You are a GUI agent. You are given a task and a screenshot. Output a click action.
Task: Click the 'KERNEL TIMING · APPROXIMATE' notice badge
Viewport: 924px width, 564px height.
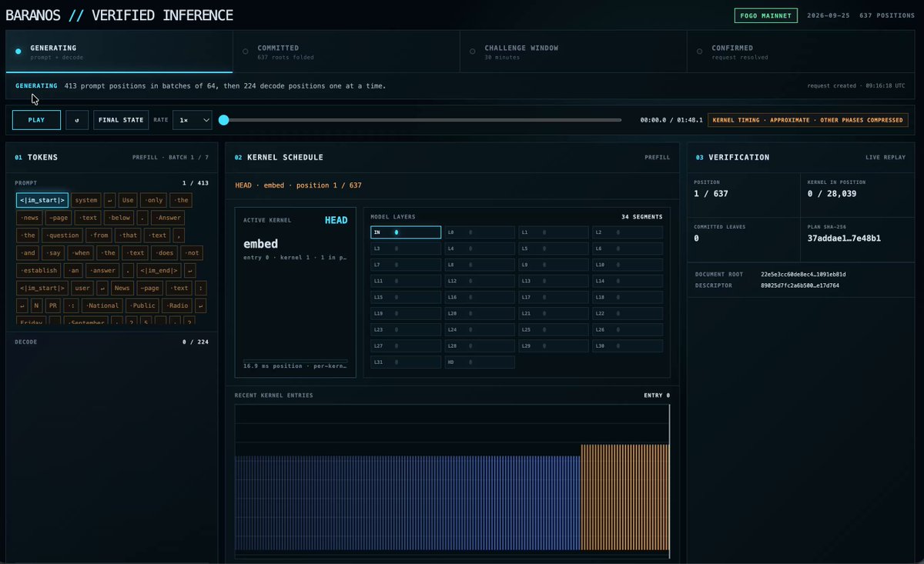807,120
